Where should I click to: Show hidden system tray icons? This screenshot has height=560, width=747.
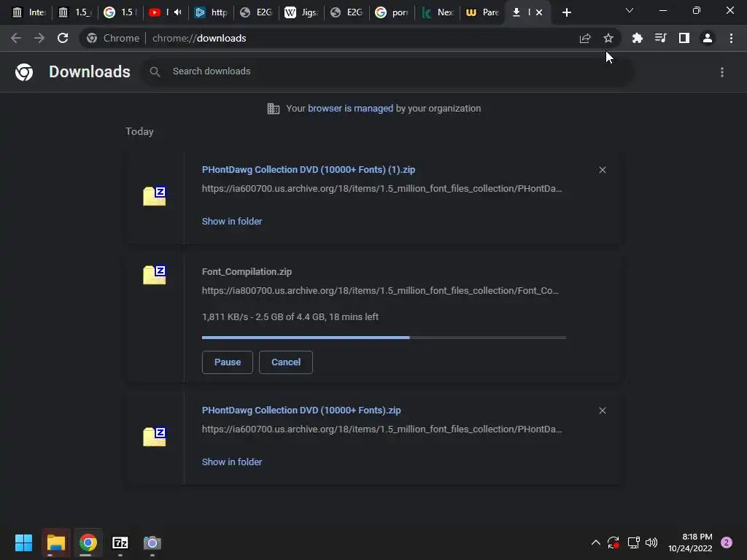click(x=596, y=542)
